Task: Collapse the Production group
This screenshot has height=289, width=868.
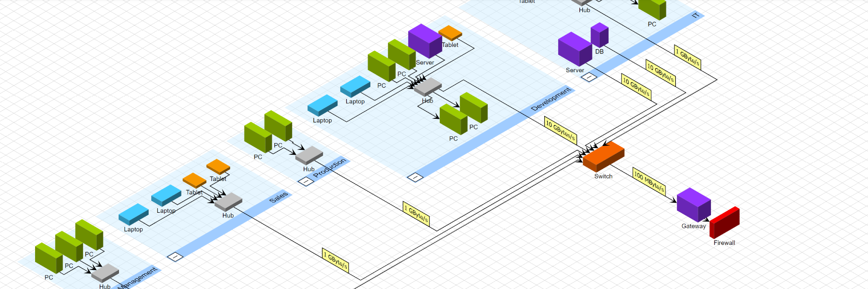Action: click(306, 181)
